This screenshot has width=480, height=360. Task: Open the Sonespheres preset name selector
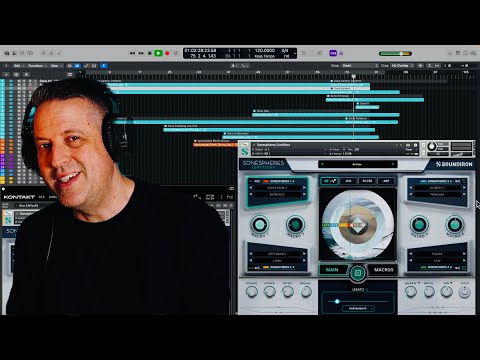(357, 164)
